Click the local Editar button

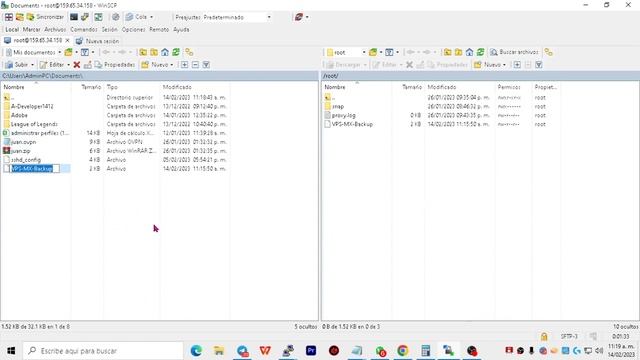coord(52,64)
